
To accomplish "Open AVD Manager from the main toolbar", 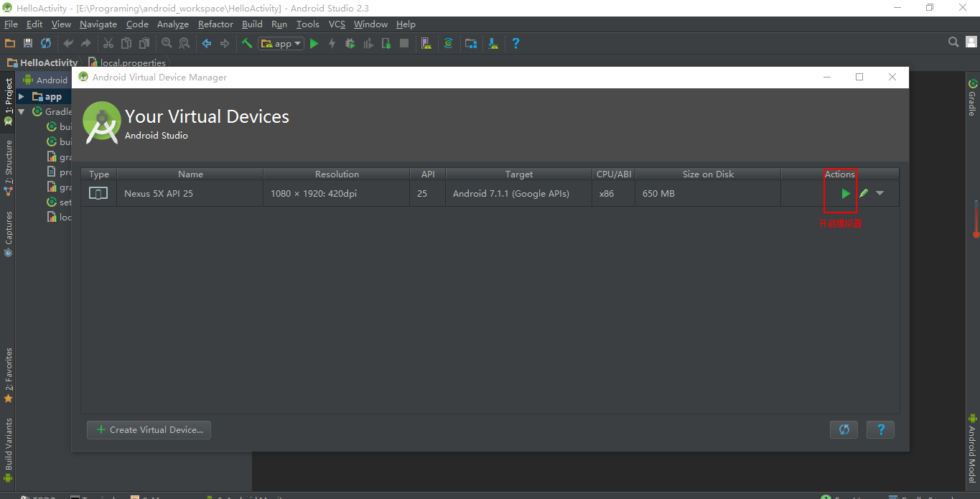I will click(426, 44).
